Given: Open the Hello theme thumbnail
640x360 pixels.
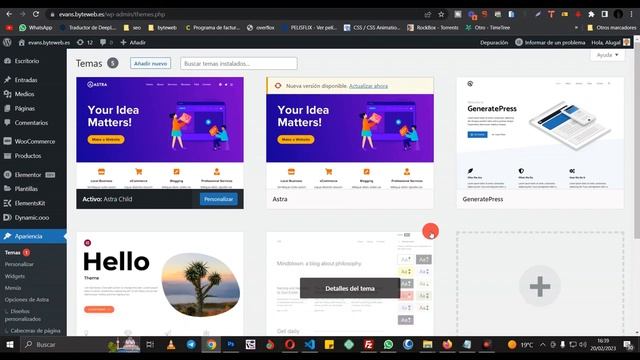Looking at the screenshot, I should tap(160, 284).
